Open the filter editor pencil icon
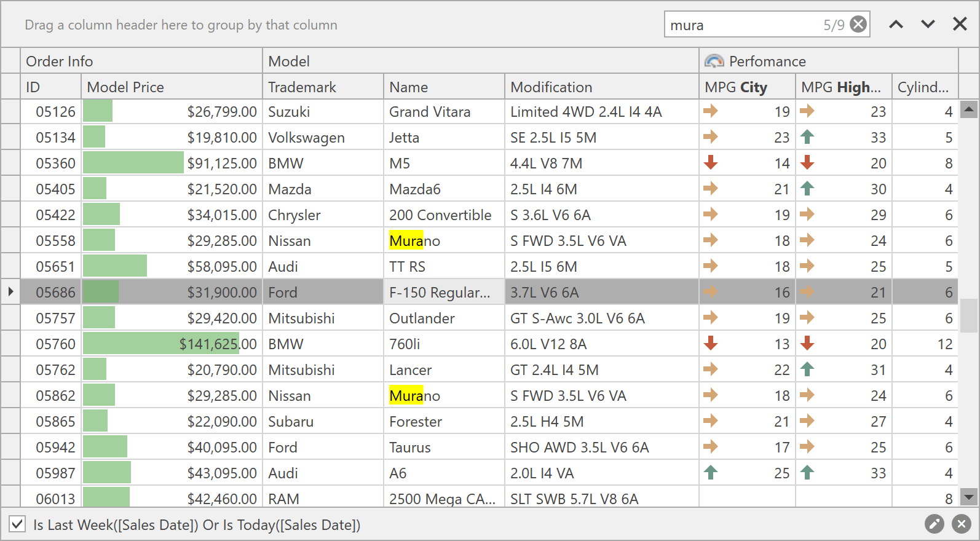The width and height of the screenshot is (980, 541). tap(934, 524)
